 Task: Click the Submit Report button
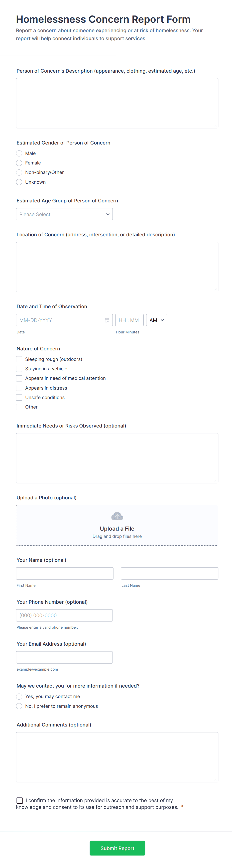[117, 848]
